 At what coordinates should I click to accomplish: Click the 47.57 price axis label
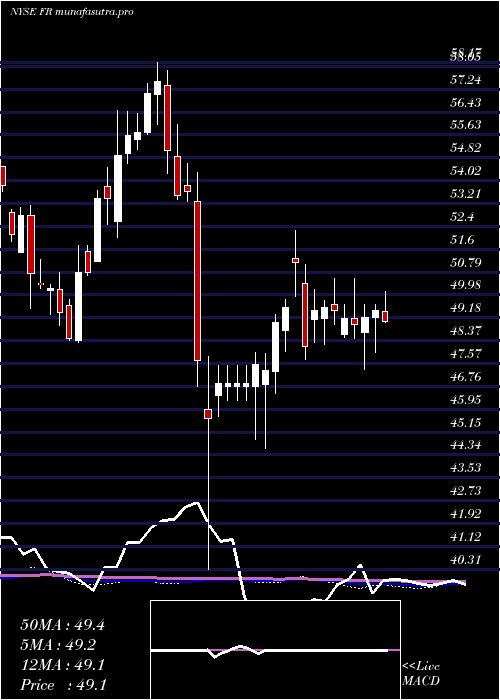click(x=467, y=354)
